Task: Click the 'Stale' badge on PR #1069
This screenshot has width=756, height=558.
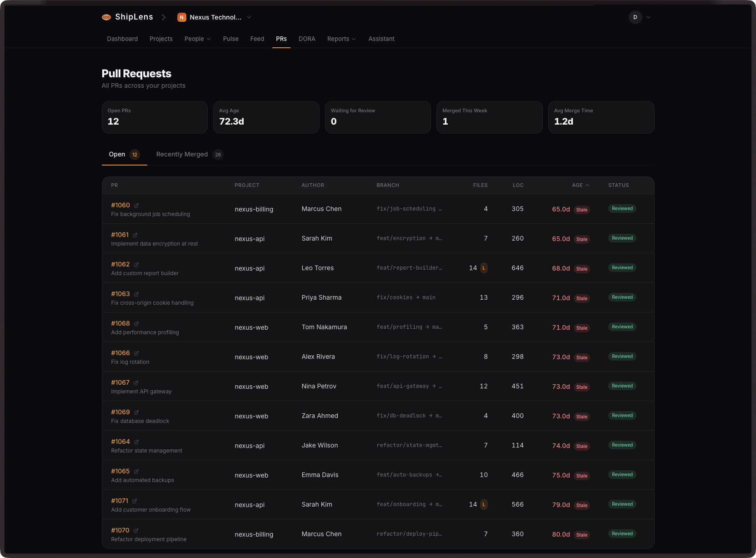Action: tap(582, 417)
